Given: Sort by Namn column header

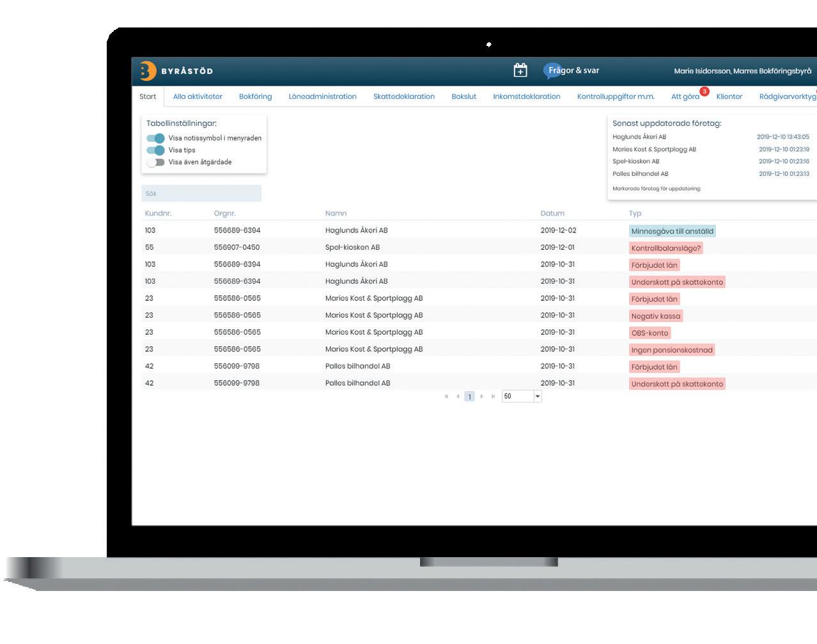Looking at the screenshot, I should [336, 213].
